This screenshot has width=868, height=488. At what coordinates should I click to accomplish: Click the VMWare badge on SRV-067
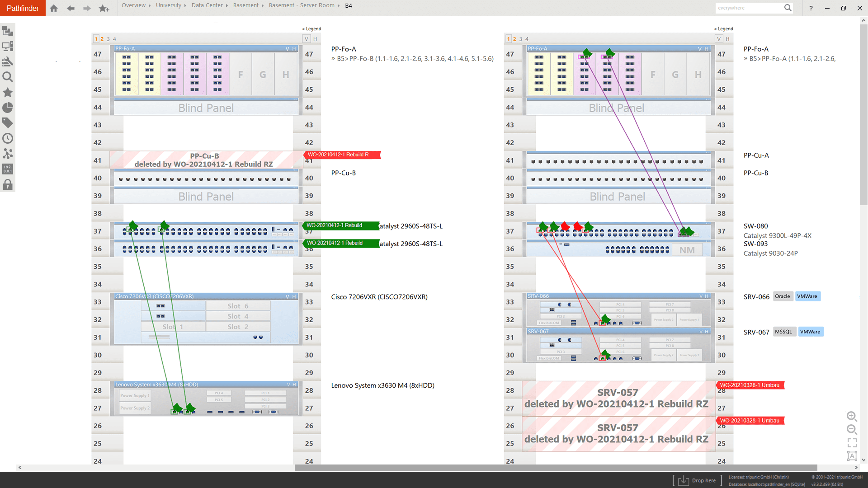(811, 331)
